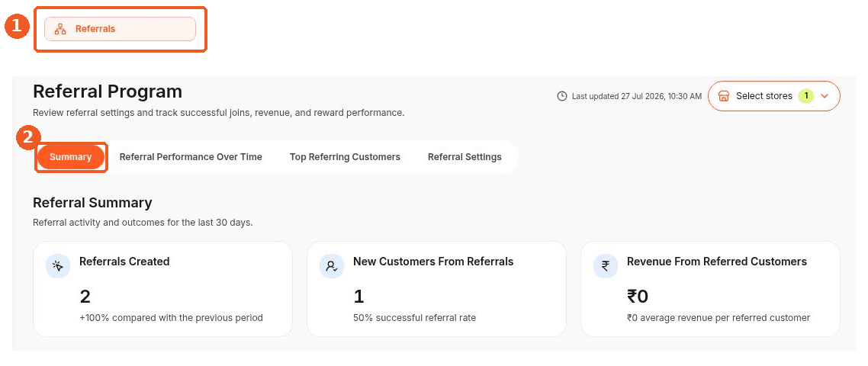Open Referral Performance Over Time tab
This screenshot has width=868, height=366.
(191, 157)
